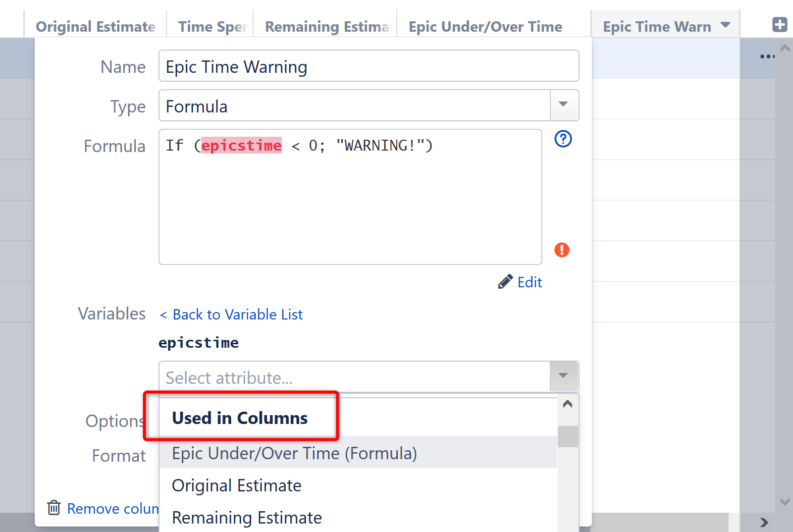The image size is (793, 532).
Task: Click the Edit link below the formula
Action: pos(529,281)
